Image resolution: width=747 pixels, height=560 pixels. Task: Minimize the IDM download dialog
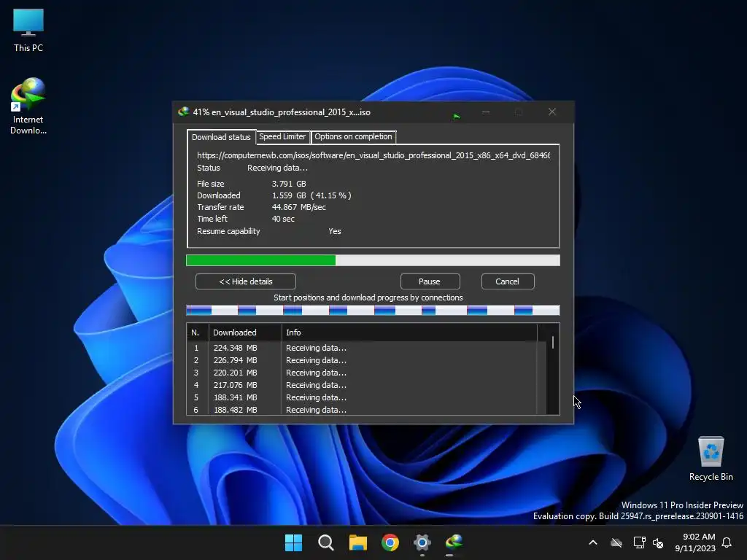(486, 112)
